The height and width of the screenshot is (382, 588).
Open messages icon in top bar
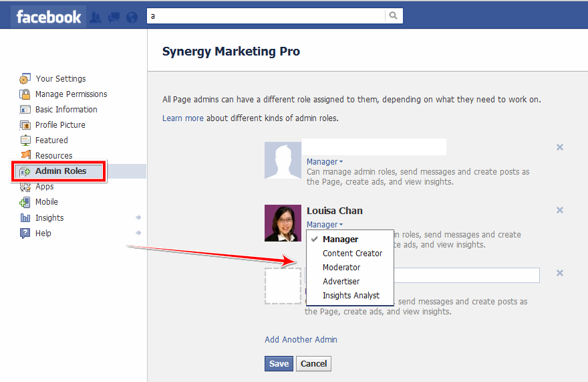point(114,17)
